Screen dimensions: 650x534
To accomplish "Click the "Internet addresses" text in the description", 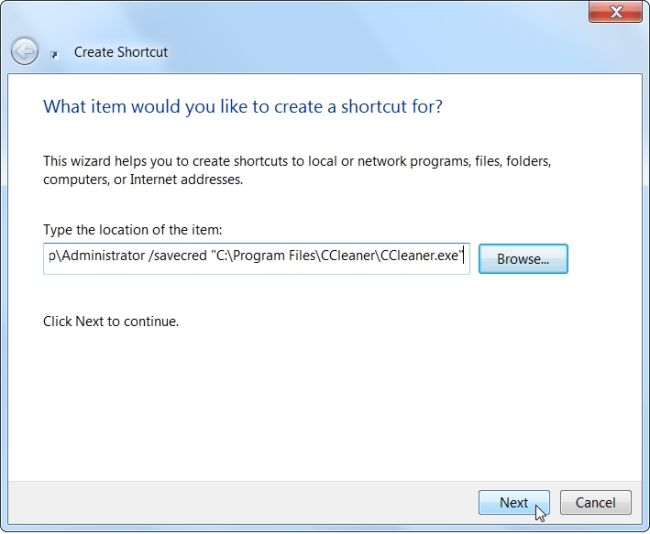I will click(x=190, y=180).
